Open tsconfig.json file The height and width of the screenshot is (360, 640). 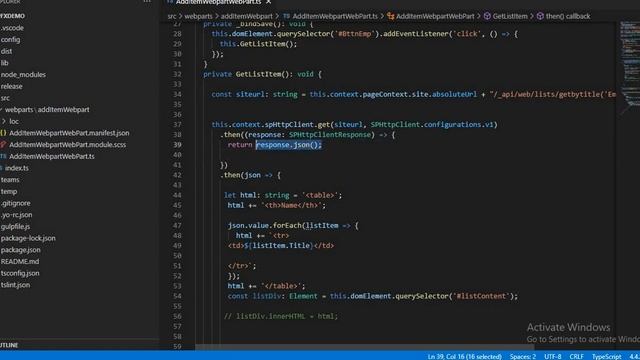tap(20, 273)
